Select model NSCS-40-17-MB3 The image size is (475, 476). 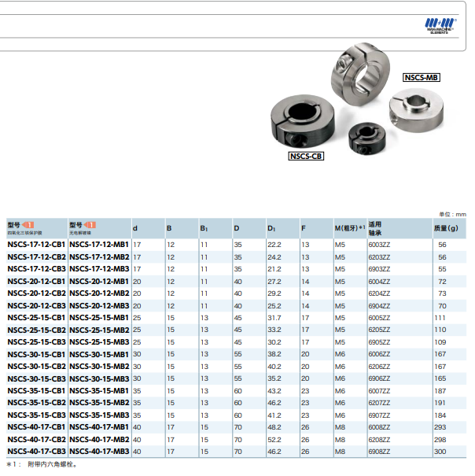pyautogui.click(x=99, y=452)
